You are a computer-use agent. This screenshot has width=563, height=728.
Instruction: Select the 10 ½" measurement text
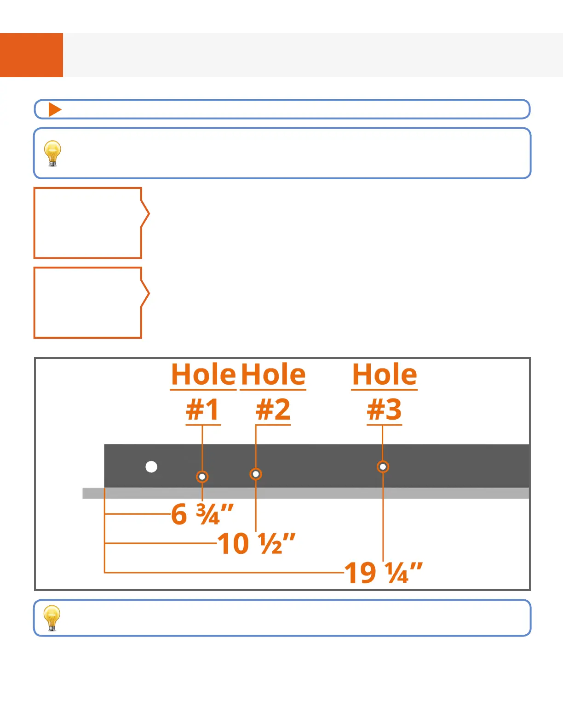256,544
